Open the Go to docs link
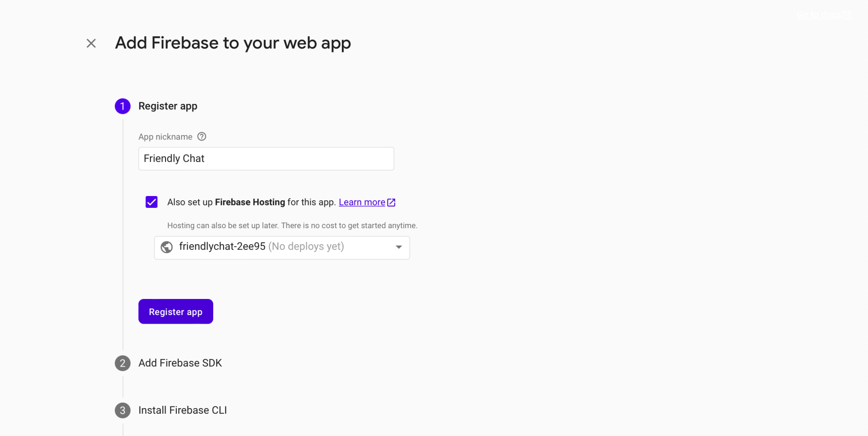868x436 pixels. tap(819, 15)
